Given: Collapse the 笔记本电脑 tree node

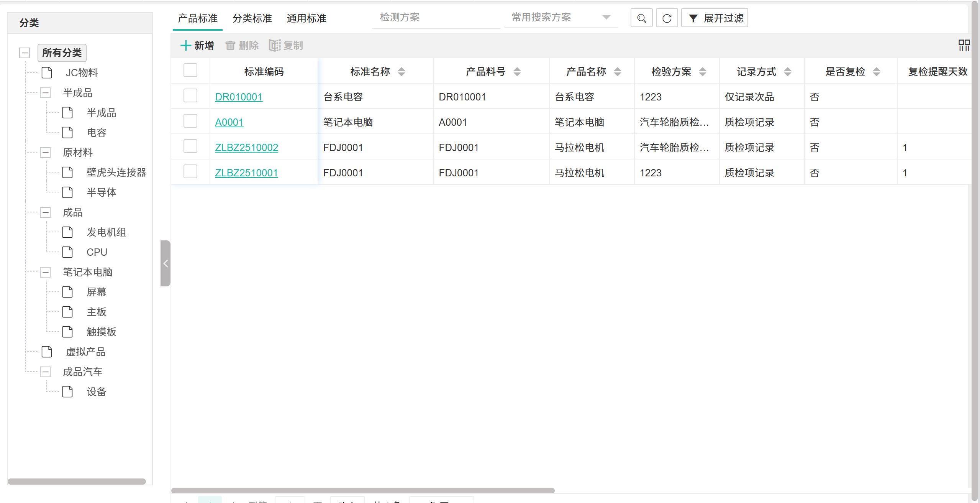Looking at the screenshot, I should click(x=45, y=272).
